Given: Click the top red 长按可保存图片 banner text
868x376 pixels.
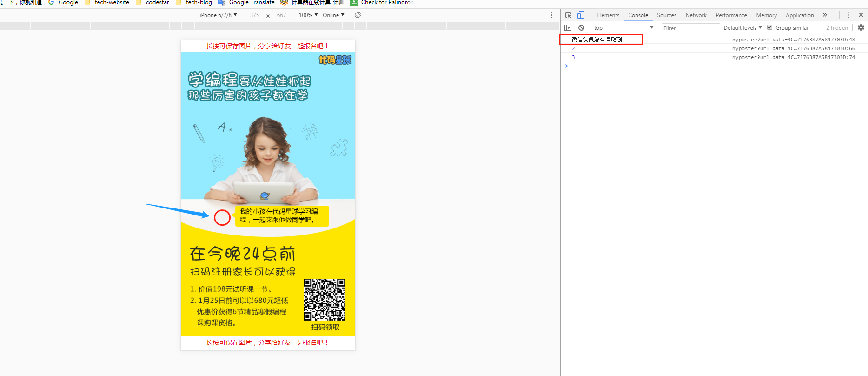Looking at the screenshot, I should [x=268, y=46].
